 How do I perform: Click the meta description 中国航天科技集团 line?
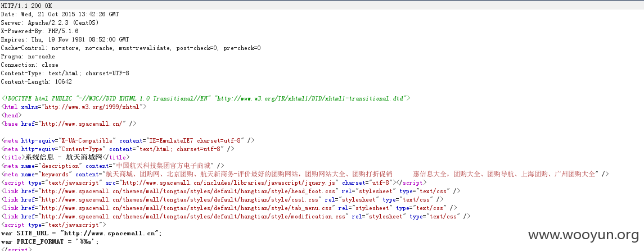coord(112,166)
